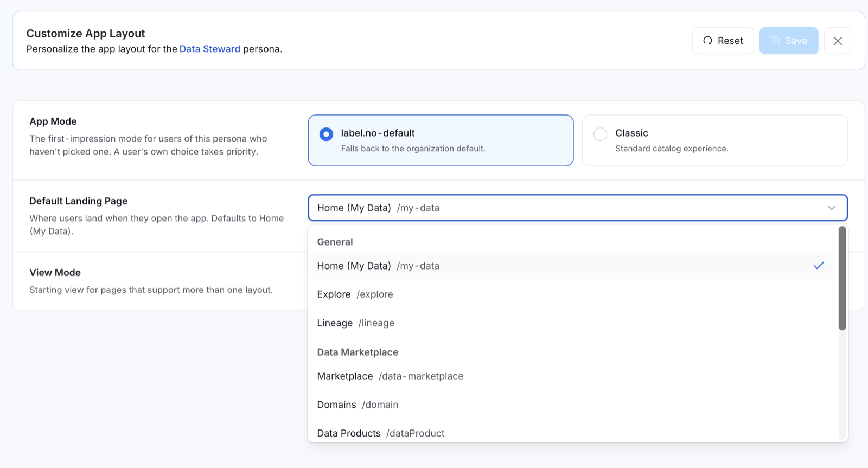
Task: Click the App Mode section title
Action: [53, 121]
